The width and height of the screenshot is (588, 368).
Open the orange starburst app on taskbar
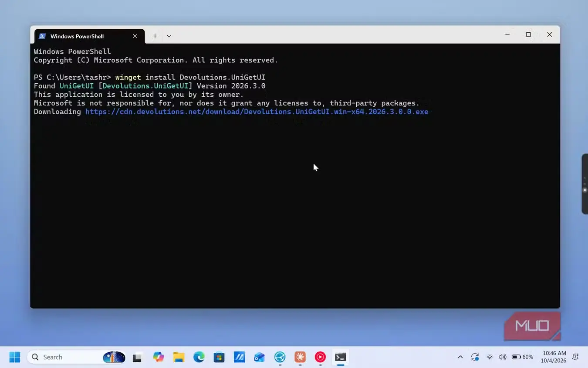(x=300, y=357)
